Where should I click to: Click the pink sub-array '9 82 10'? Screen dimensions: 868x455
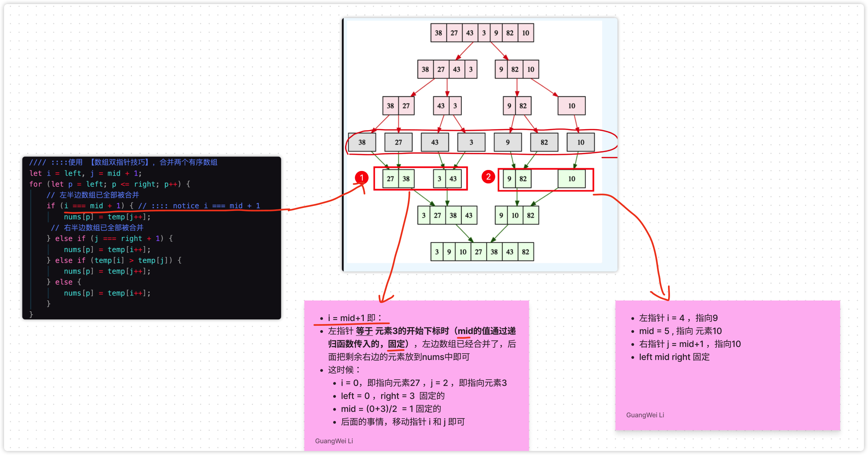coord(517,69)
